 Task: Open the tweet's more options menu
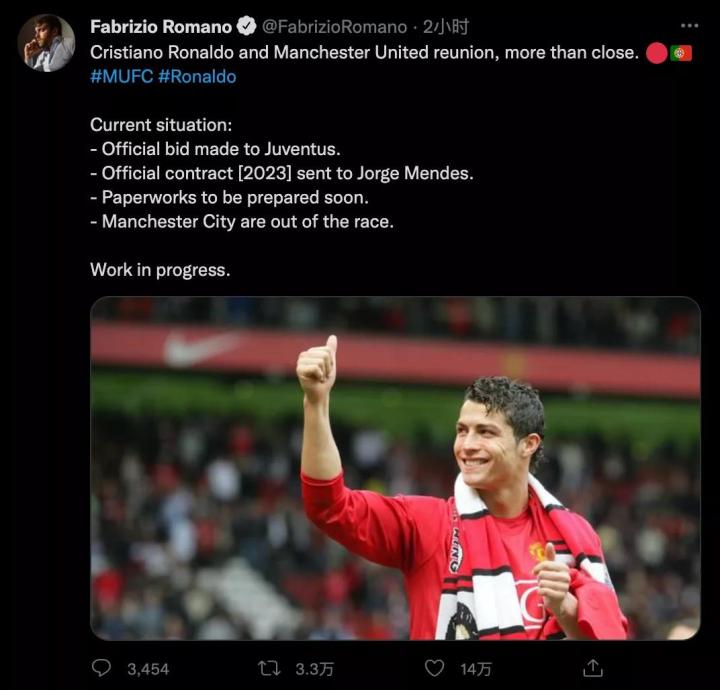click(x=689, y=25)
